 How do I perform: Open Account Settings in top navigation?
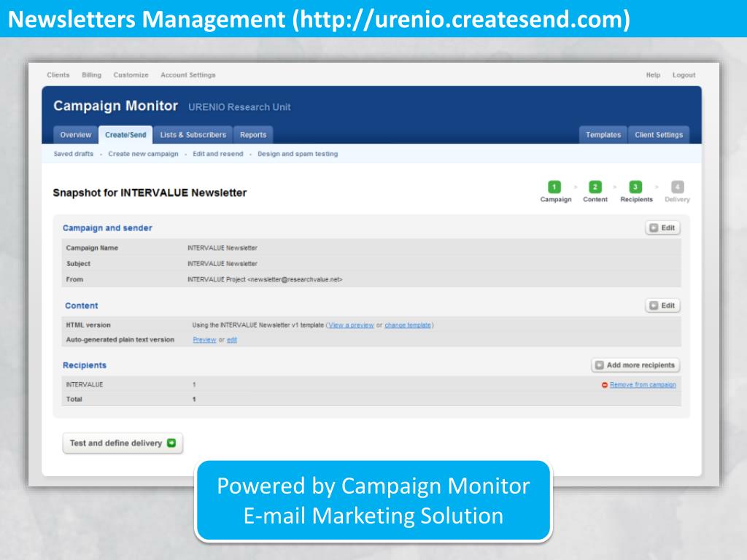[187, 75]
